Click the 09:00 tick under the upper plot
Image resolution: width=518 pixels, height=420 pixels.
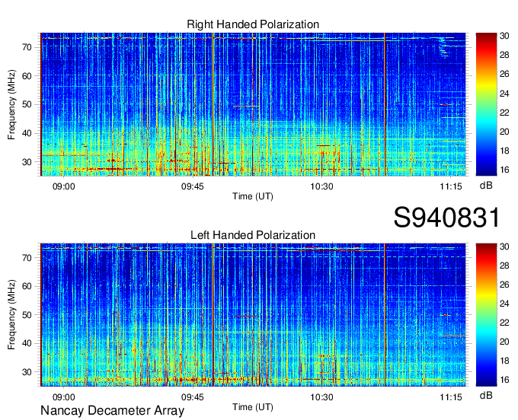tap(64, 186)
